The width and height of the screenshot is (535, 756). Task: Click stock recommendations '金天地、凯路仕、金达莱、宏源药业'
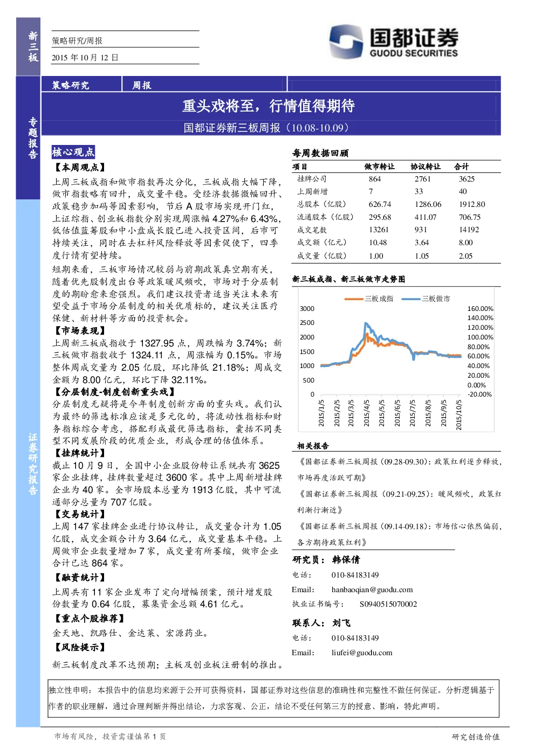point(131,633)
